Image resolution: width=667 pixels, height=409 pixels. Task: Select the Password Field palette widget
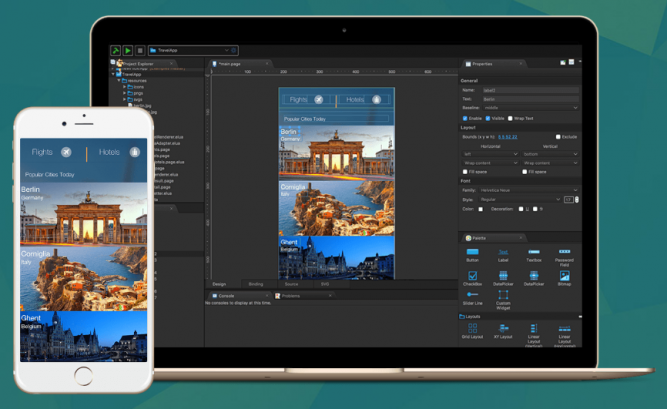[x=564, y=252]
